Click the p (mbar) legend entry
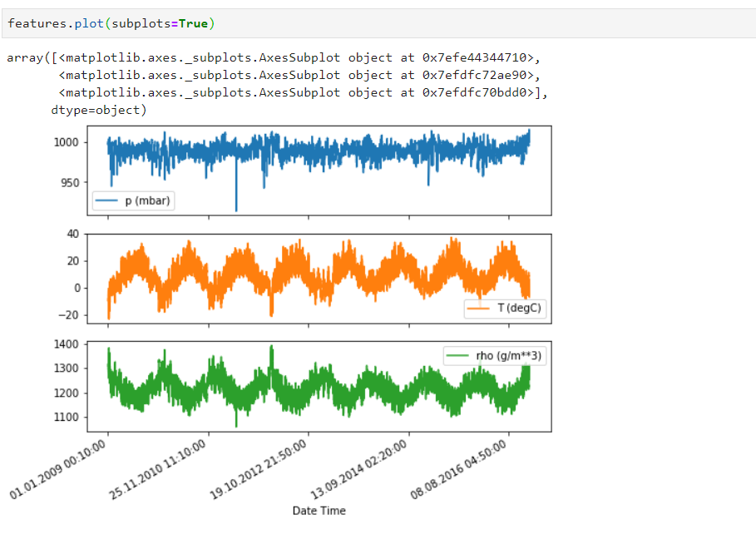Screen dimensions: 756x534 133,200
